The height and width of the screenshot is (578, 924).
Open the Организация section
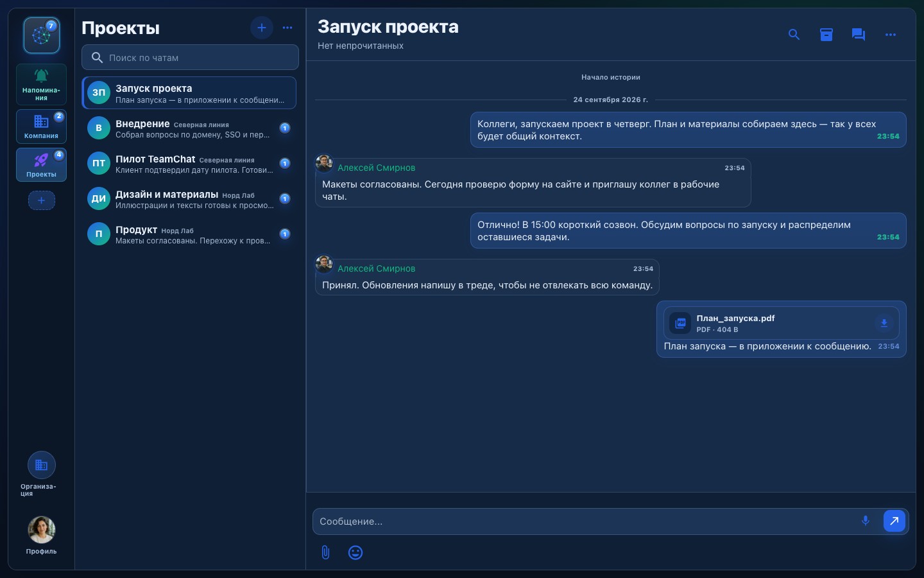(x=42, y=475)
